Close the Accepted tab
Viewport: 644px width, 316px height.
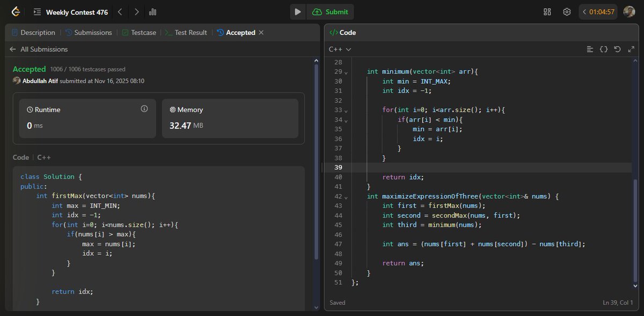261,32
